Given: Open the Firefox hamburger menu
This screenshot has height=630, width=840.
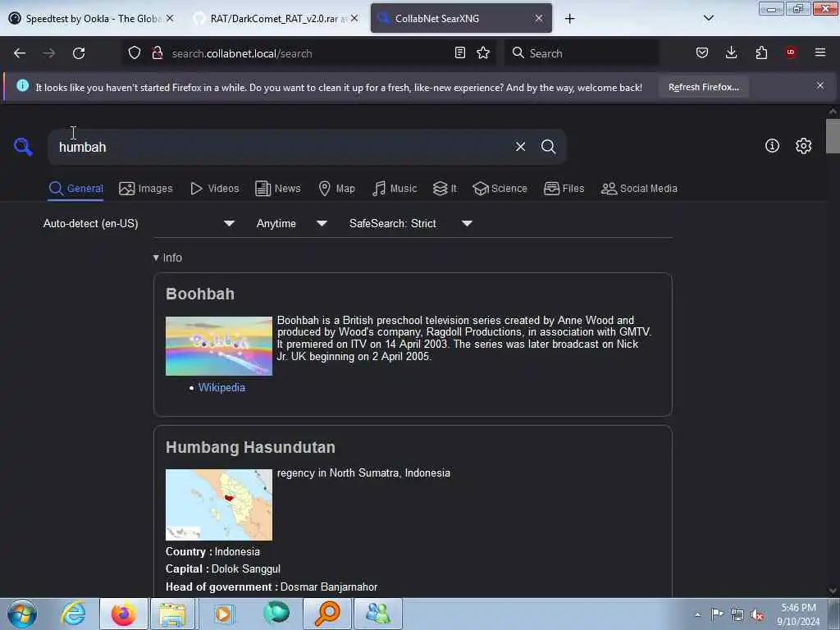Looking at the screenshot, I should click(820, 52).
